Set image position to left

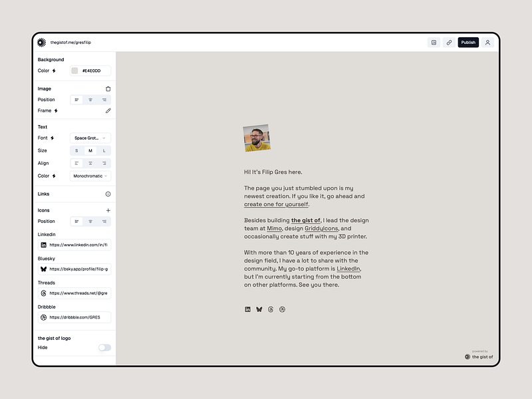click(x=76, y=100)
